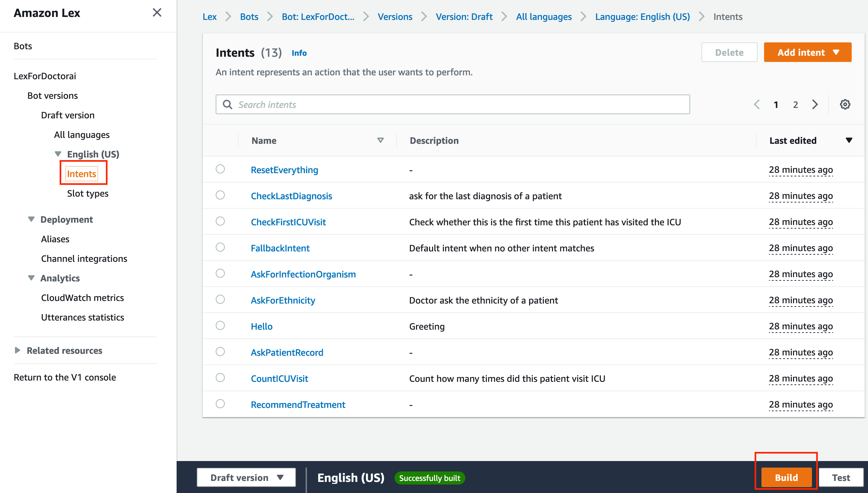Open Utterances statistics

82,317
